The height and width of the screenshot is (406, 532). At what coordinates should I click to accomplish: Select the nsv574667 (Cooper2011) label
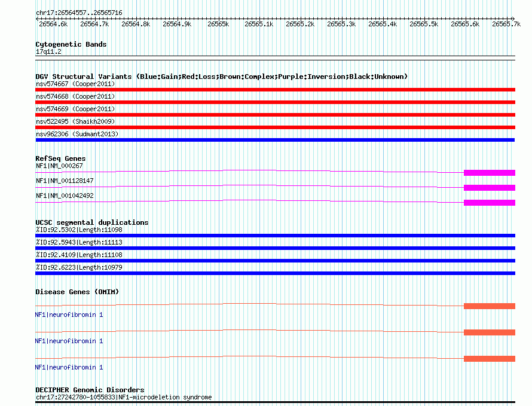(x=75, y=84)
